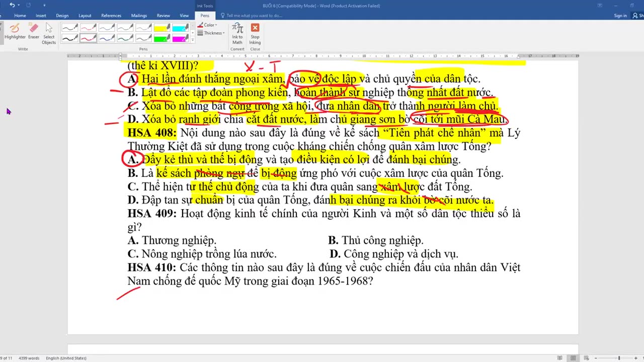The height and width of the screenshot is (362, 644).
Task: Open the View ribbon tab
Action: [x=184, y=16]
